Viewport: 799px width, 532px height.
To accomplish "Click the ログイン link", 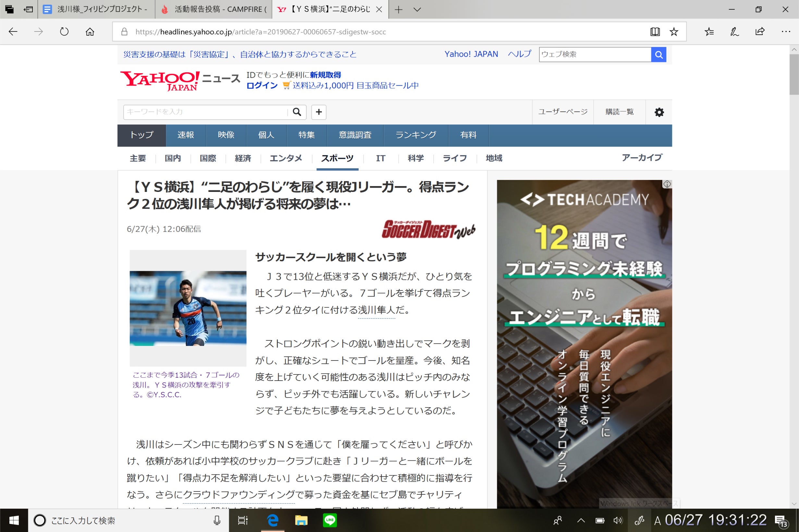I will [x=262, y=86].
